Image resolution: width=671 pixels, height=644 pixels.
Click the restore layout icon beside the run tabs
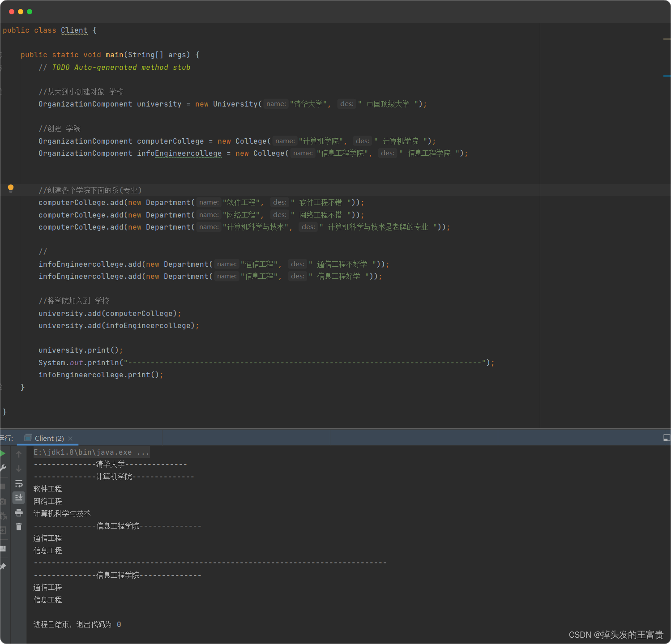tap(667, 438)
